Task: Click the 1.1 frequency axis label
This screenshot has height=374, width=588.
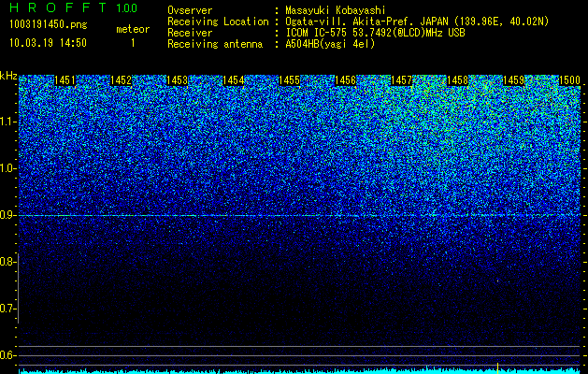Action: coord(7,122)
